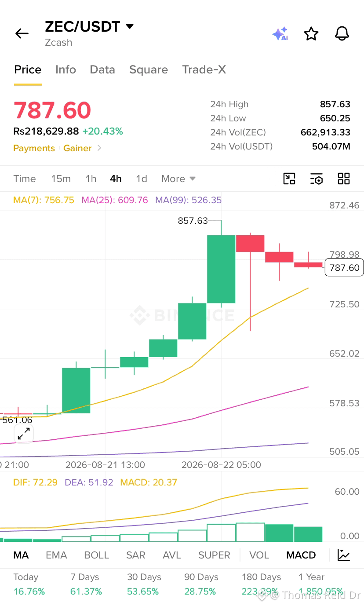The height and width of the screenshot is (606, 364).
Task: Tap the Zcash subtitle under pair name
Action: 58,42
